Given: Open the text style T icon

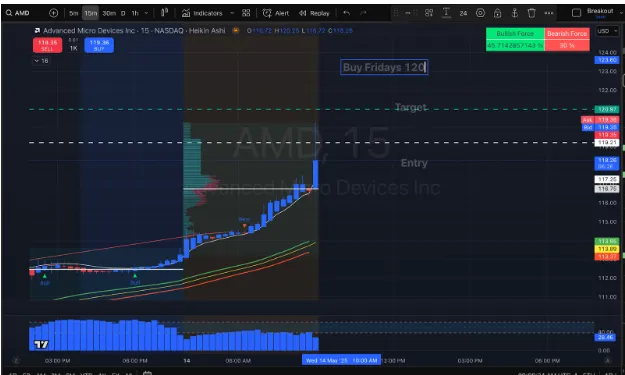Looking at the screenshot, I should click(446, 13).
